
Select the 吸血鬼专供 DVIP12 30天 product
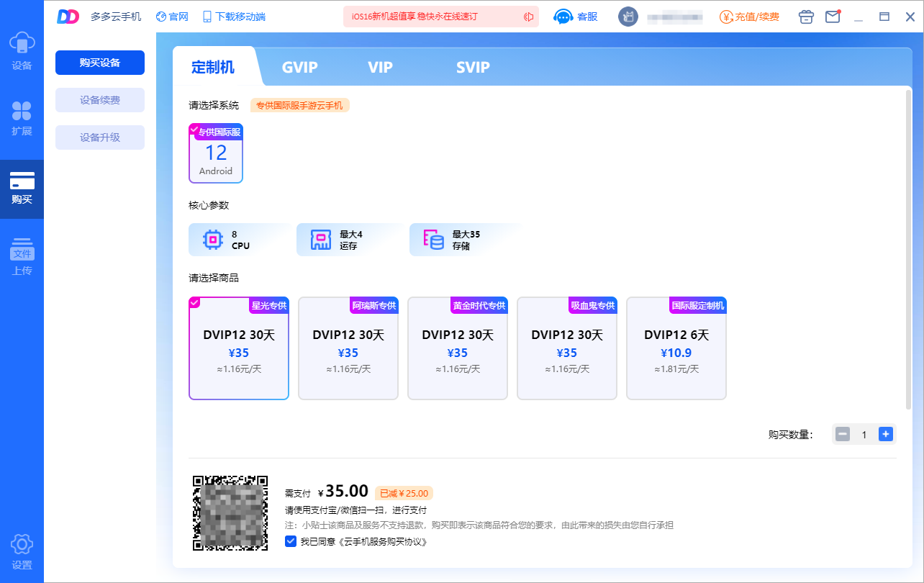567,348
